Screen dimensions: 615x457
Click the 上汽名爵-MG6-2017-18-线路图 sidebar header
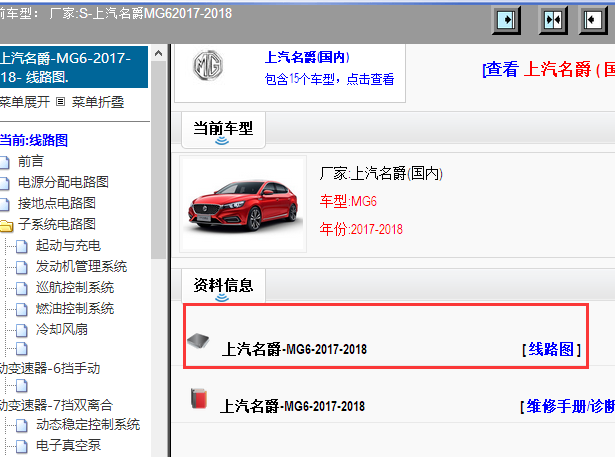(x=73, y=67)
